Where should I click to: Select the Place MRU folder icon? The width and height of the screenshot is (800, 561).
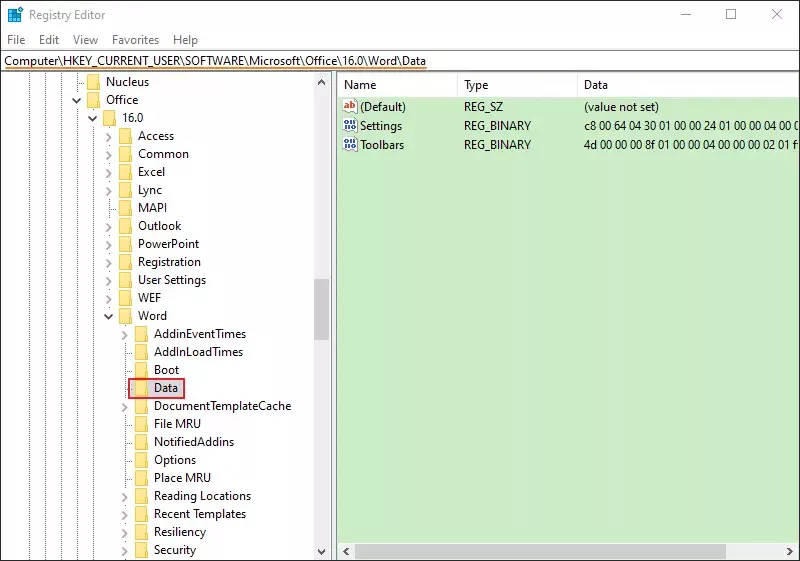(x=141, y=477)
